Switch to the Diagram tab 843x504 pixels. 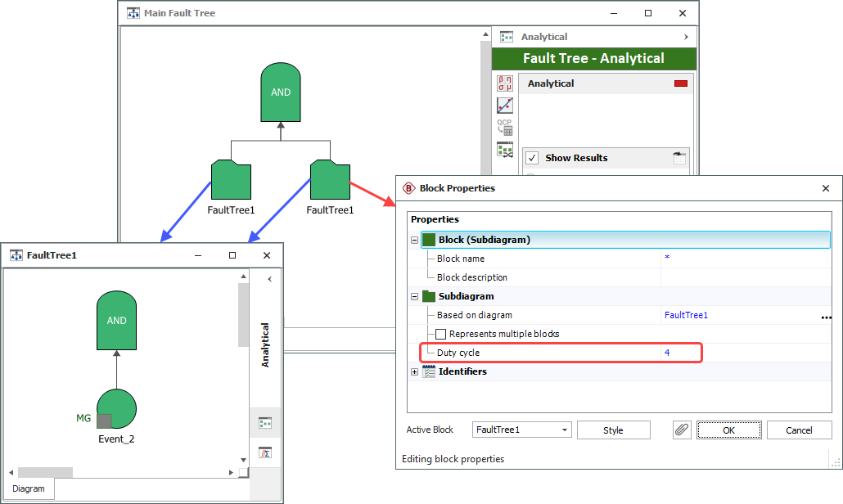click(x=29, y=488)
